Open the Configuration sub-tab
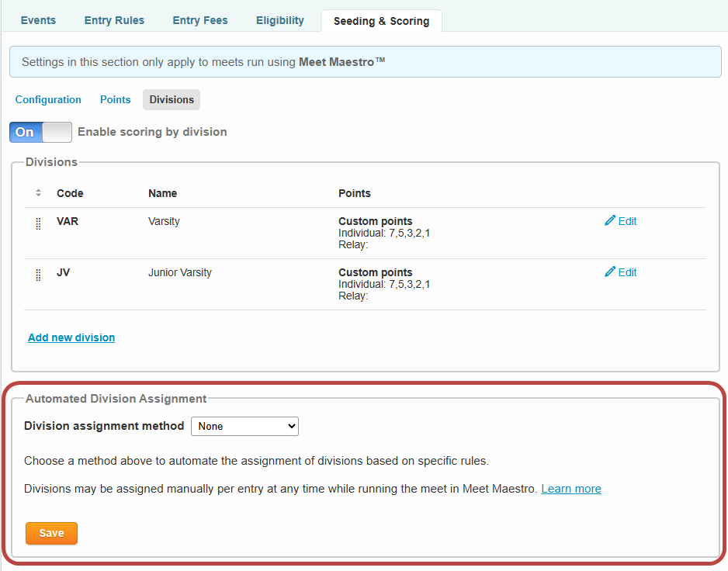 tap(47, 99)
